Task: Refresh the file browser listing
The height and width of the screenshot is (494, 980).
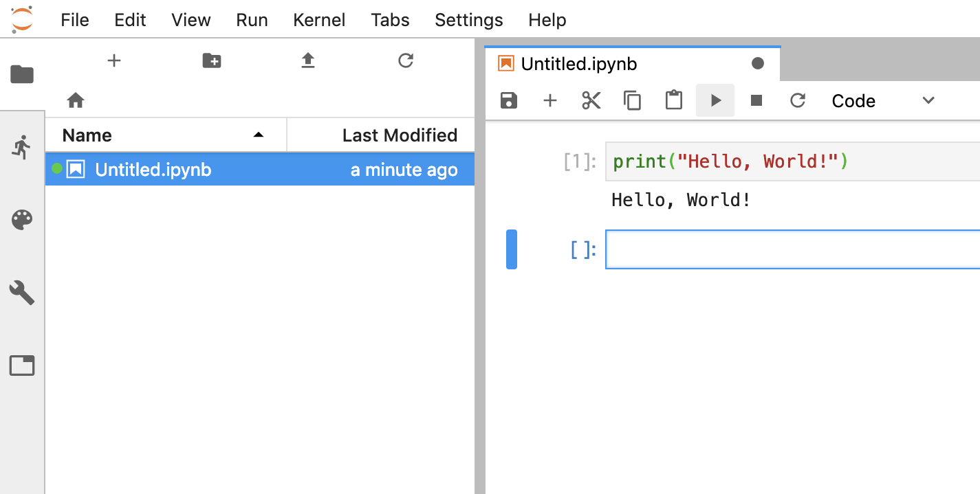Action: click(406, 60)
